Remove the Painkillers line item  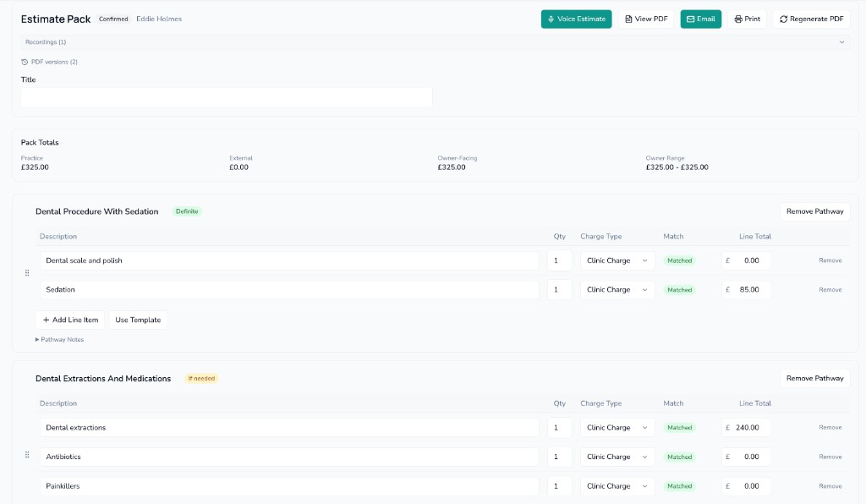pyautogui.click(x=830, y=486)
